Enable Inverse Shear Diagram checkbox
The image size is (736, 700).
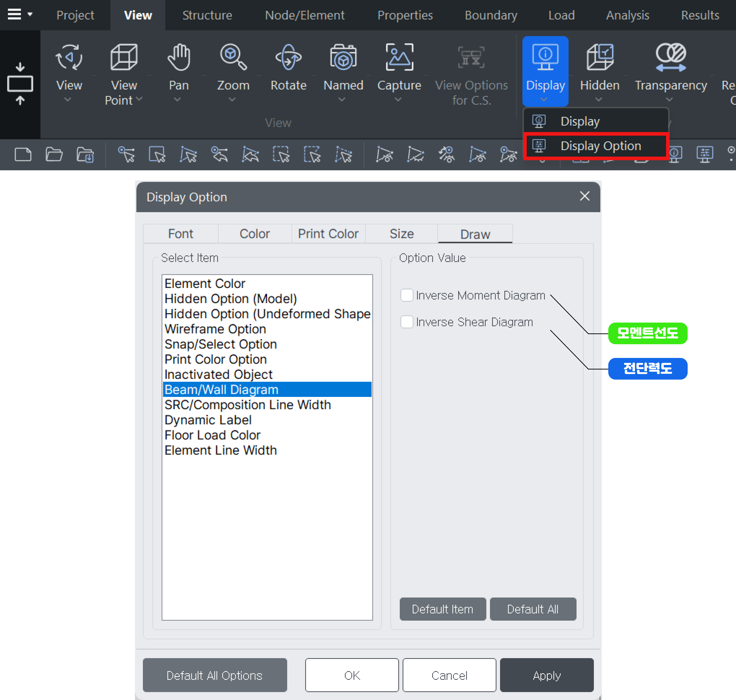pos(407,322)
